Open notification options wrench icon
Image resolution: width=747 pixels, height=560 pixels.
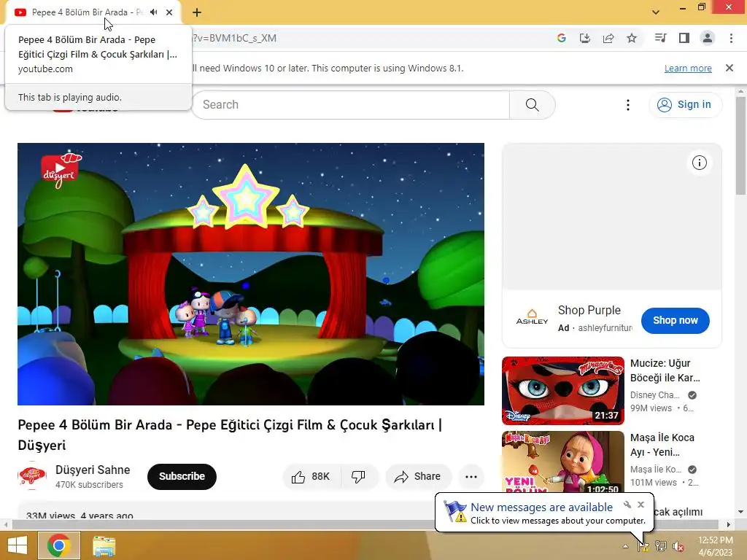(627, 505)
